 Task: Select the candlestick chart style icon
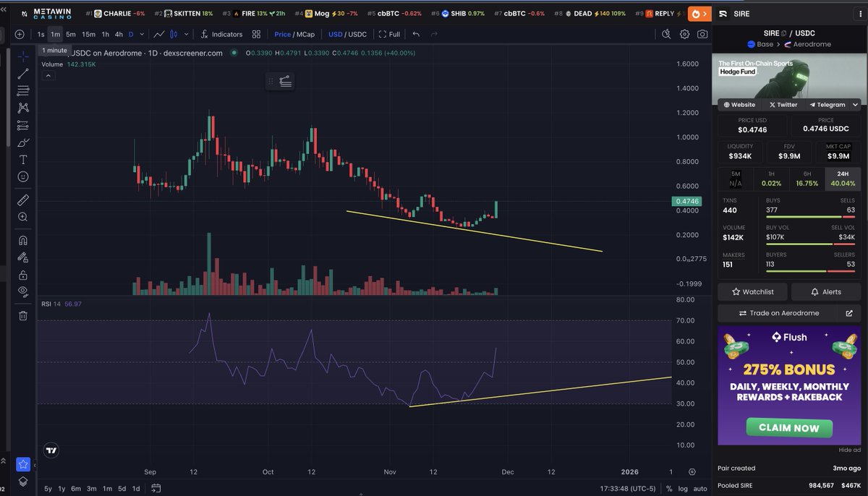[173, 34]
